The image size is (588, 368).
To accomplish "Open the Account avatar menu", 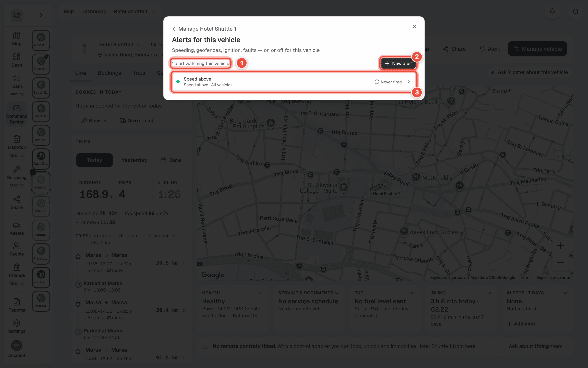I will 17,349.
